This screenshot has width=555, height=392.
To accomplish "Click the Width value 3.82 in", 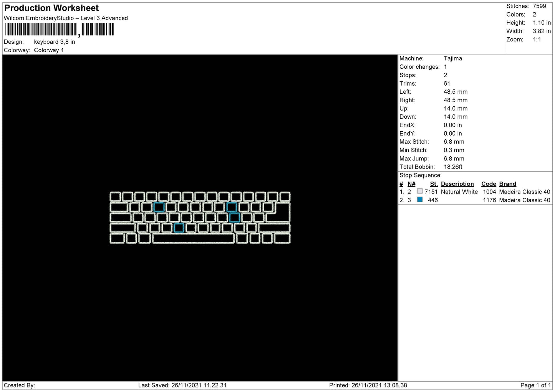I will tap(542, 31).
